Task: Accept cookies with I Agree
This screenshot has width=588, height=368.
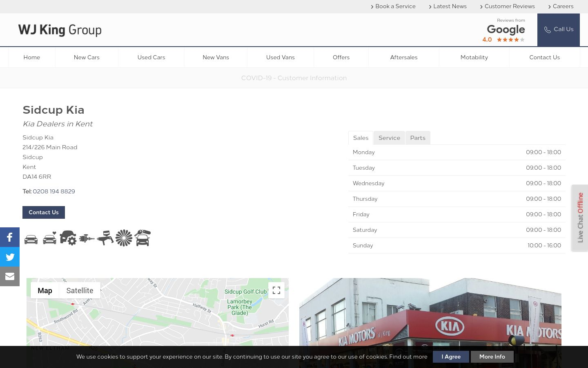Action: (x=451, y=357)
